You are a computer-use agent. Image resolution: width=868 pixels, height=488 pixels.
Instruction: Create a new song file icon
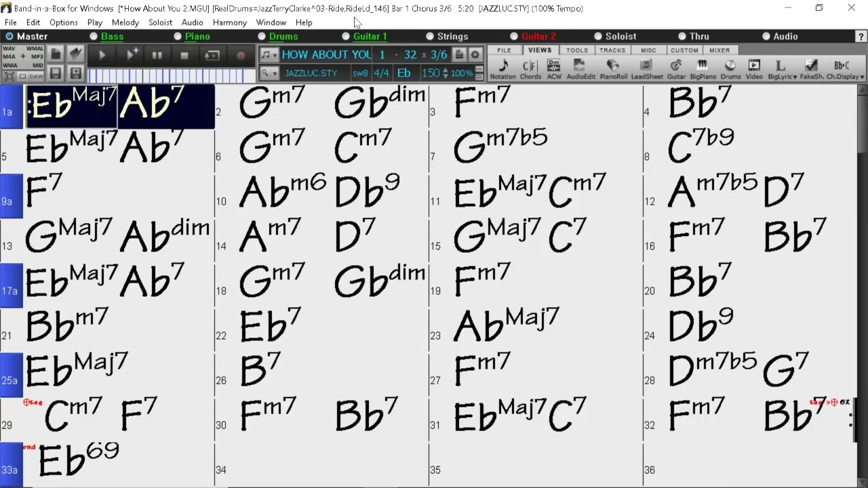click(56, 54)
